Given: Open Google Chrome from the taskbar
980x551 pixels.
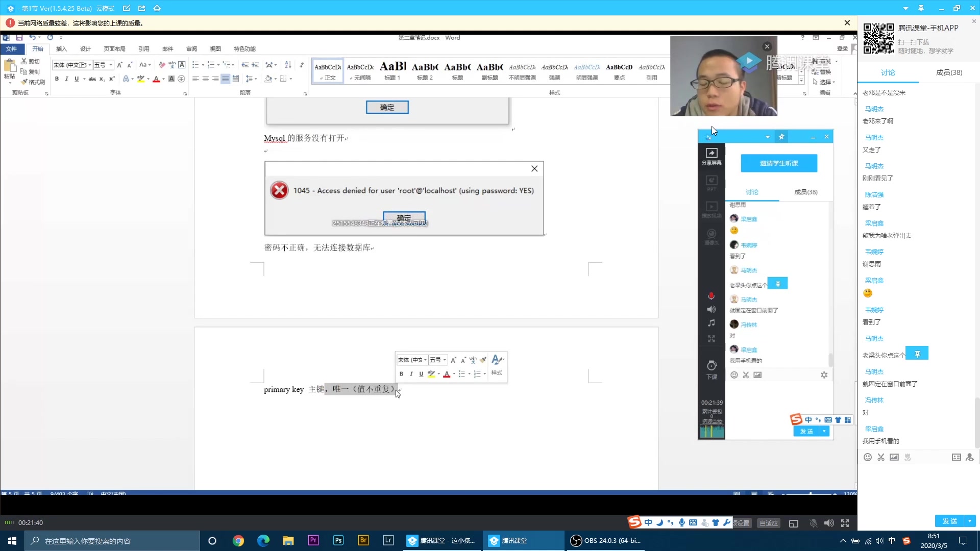Looking at the screenshot, I should [x=238, y=541].
